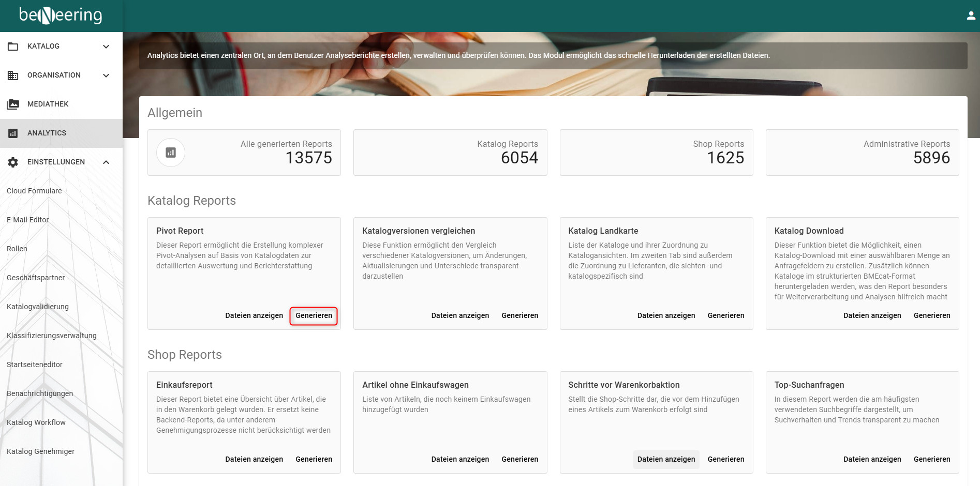Click Dateien anzeigen for Katalog Download
This screenshot has width=980, height=486.
(x=872, y=316)
